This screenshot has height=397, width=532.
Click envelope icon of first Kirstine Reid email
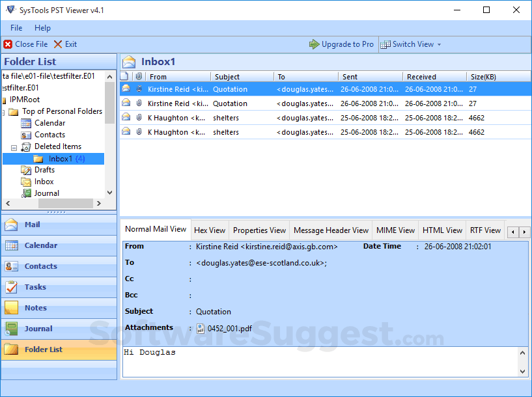click(x=126, y=89)
